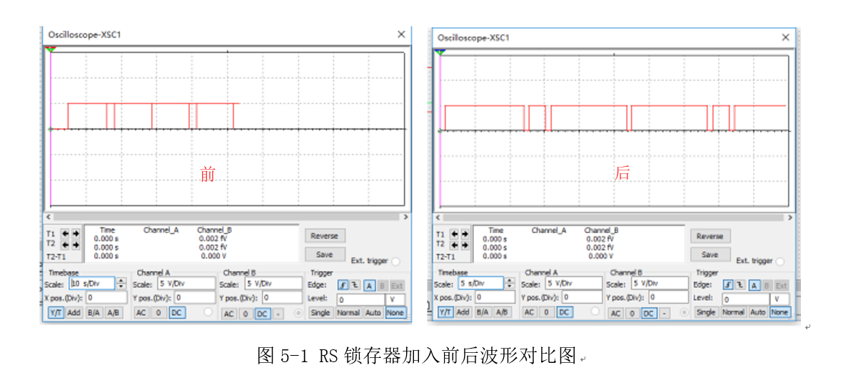Move T2 cursor right in 后 oscilloscope
The width and height of the screenshot is (868, 380).
[x=465, y=245]
